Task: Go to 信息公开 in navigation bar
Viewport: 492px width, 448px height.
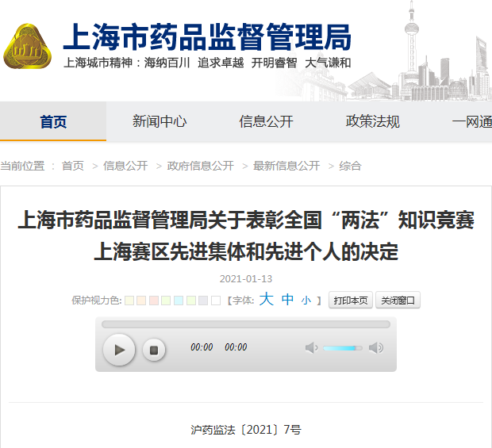Action: (266, 121)
